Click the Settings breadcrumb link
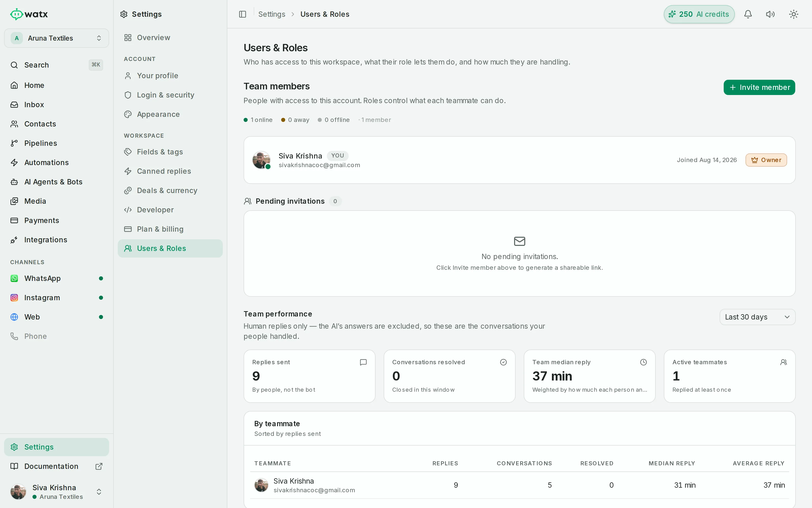This screenshot has height=508, width=812. click(x=272, y=14)
